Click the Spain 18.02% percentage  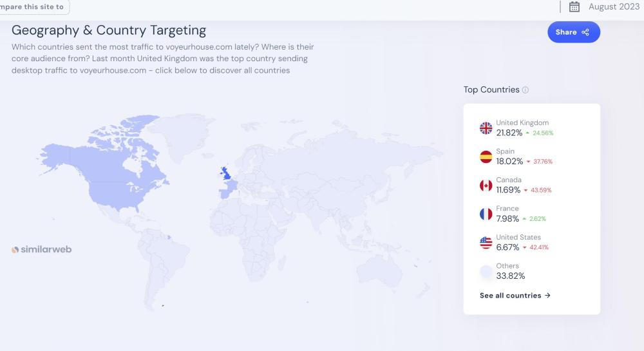(x=509, y=162)
